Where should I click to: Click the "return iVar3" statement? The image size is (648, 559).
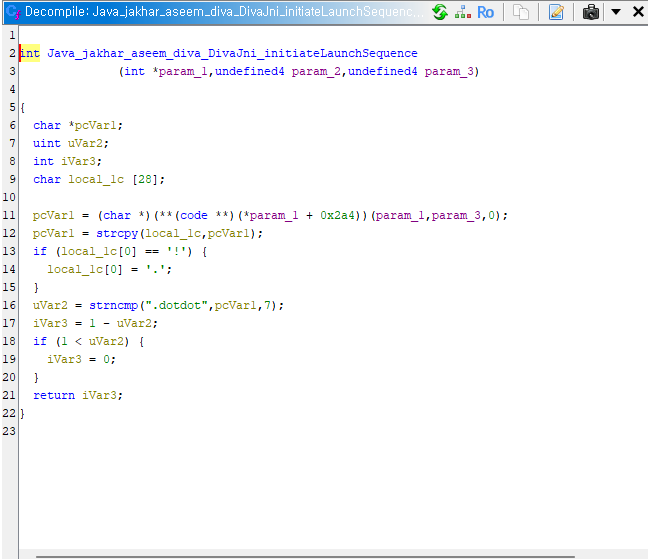(x=74, y=395)
